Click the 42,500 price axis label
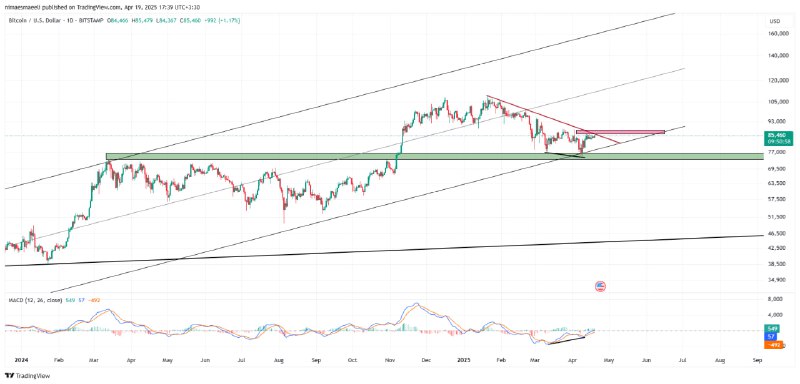The width and height of the screenshot is (800, 384). [x=776, y=248]
